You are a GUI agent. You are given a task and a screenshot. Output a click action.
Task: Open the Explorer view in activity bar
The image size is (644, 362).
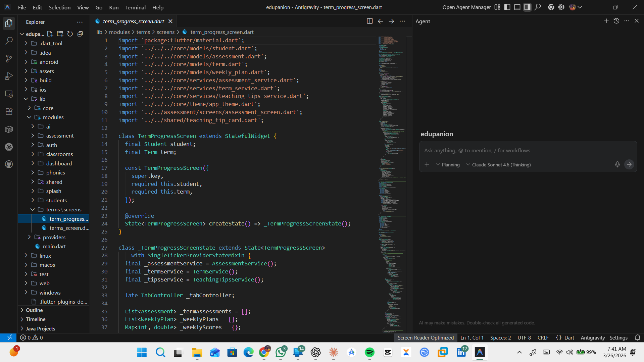[9, 23]
